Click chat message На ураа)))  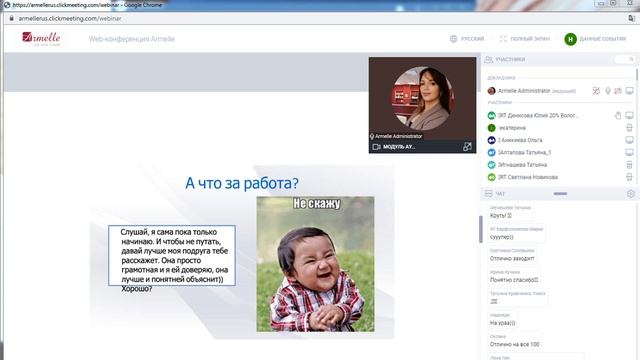point(502,323)
